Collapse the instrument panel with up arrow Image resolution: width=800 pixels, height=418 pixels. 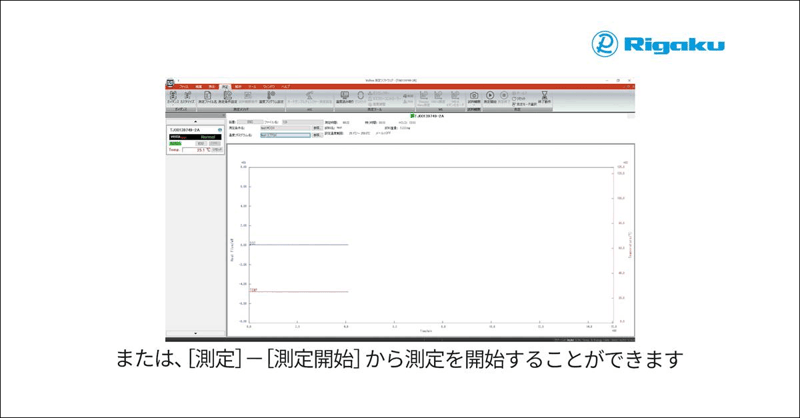[x=195, y=120]
